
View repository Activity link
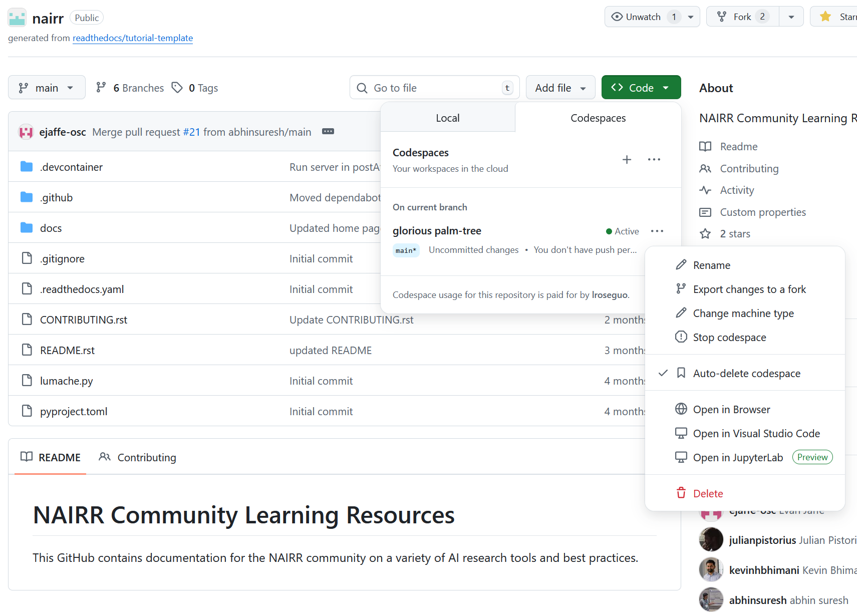(x=727, y=190)
